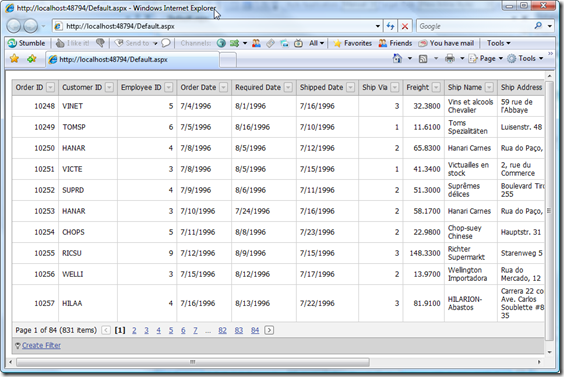Viewport: 564px width, 377px height.
Task: Open the IE Tools gear menu
Action: click(525, 58)
